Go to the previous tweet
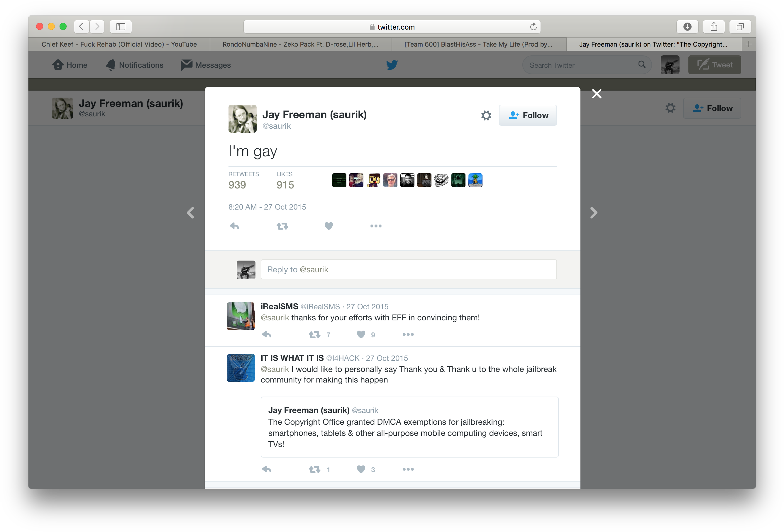The height and width of the screenshot is (532, 784). tap(191, 213)
